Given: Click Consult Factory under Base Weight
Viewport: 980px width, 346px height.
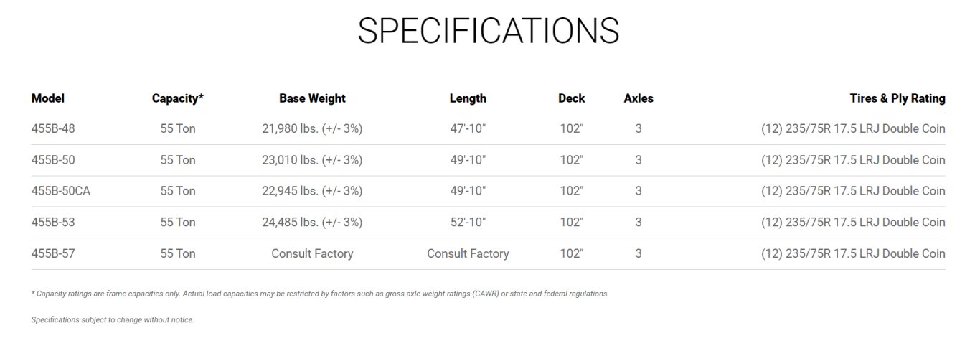Looking at the screenshot, I should coord(312,253).
